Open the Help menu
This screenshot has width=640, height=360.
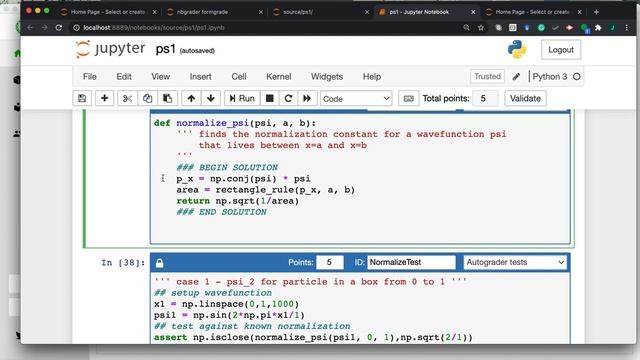[372, 76]
